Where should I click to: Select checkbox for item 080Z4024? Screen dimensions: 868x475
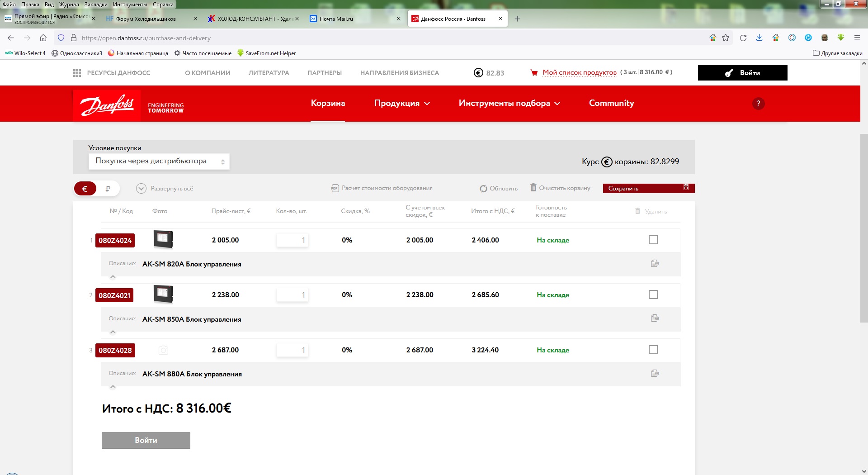(653, 240)
